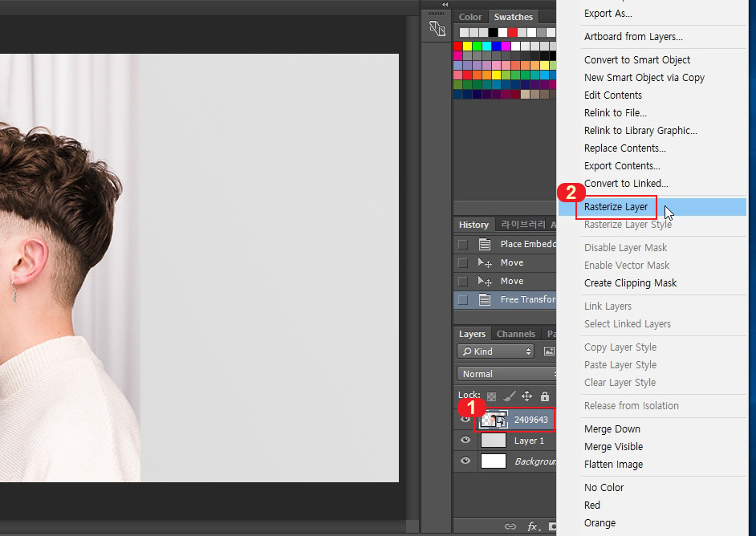The image size is (756, 536).
Task: Choose Convert to Linked...
Action: pyautogui.click(x=626, y=184)
